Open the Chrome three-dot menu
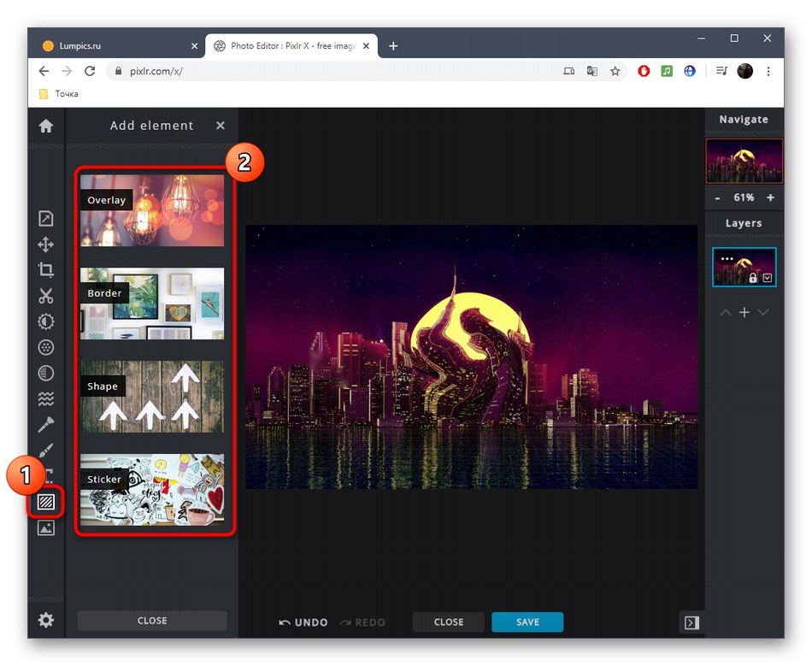Image resolution: width=812 pixels, height=666 pixels. pyautogui.click(x=768, y=71)
